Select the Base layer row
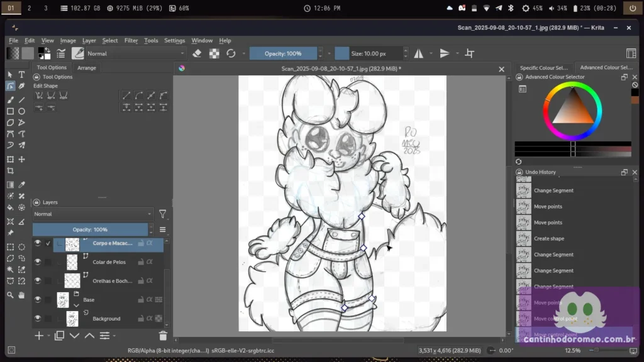The image size is (644, 362). click(97, 300)
